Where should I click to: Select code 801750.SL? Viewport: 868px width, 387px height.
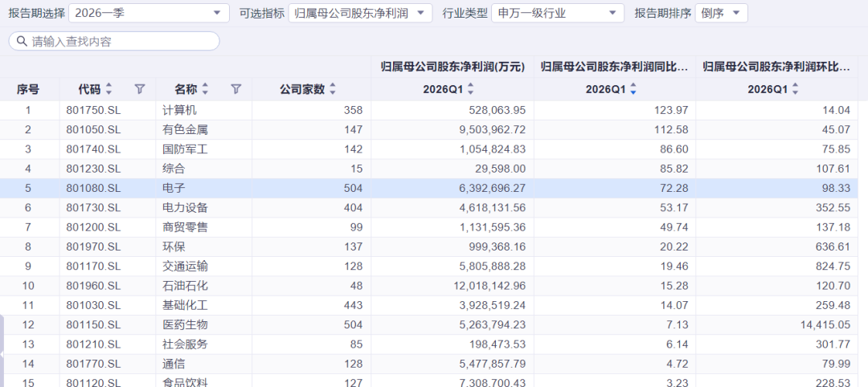click(93, 110)
